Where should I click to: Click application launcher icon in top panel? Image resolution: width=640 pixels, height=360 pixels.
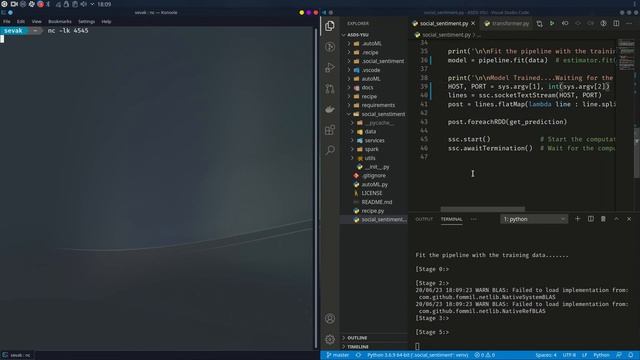(x=4, y=4)
